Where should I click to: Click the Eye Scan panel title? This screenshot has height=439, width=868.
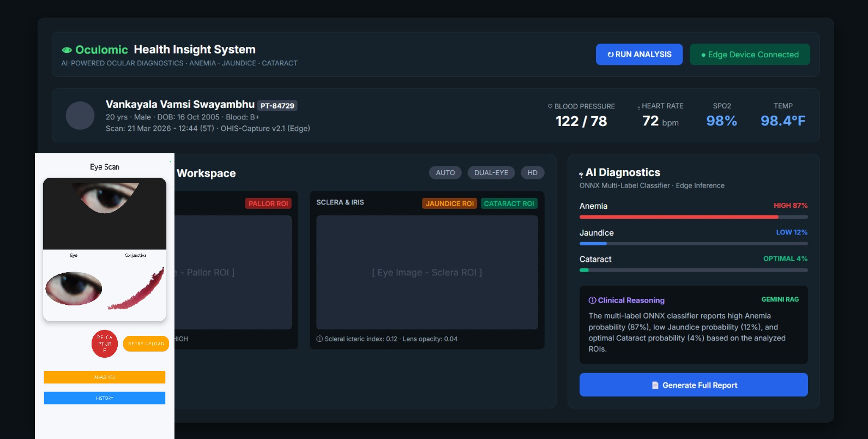[105, 167]
